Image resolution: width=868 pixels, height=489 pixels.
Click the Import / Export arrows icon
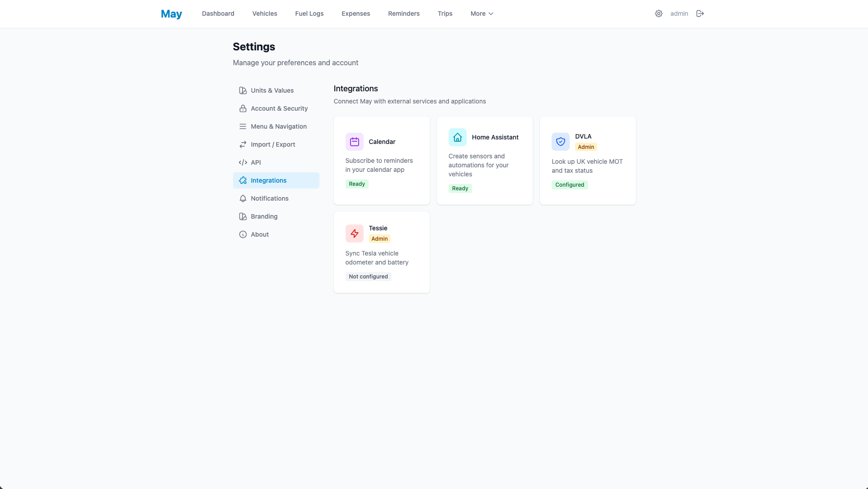243,144
